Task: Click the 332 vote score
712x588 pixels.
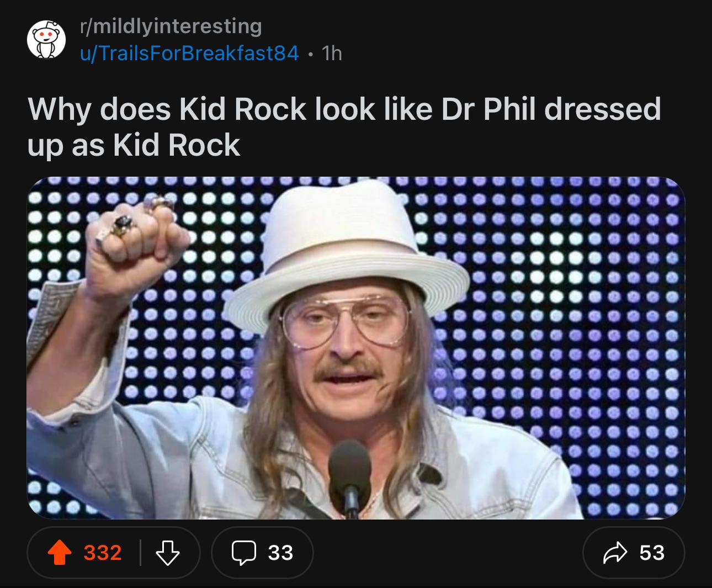Action: coord(103,553)
